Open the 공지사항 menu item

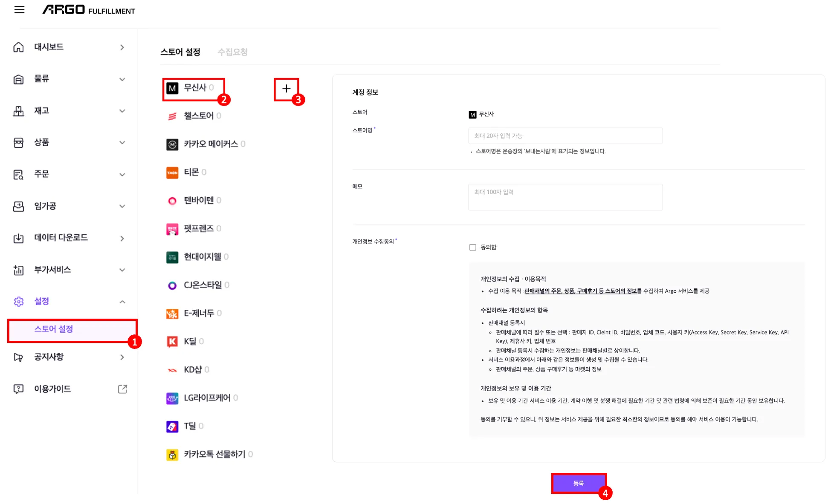[x=49, y=357]
